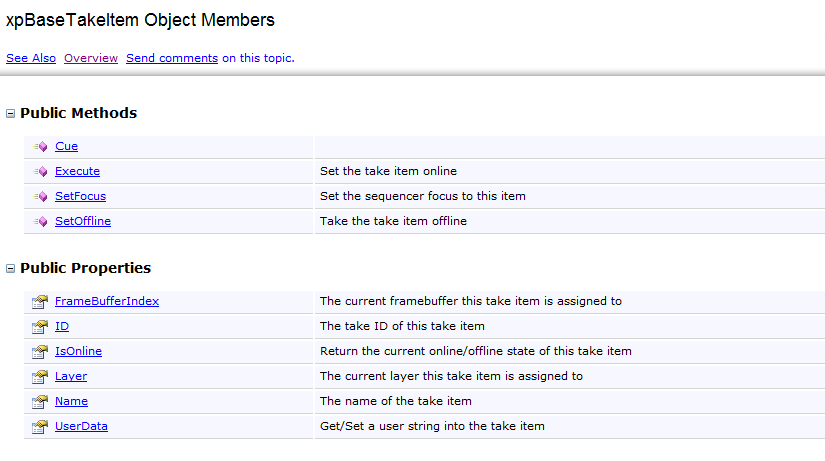Open the Execute method page
Image resolution: width=825 pixels, height=461 pixels.
pos(77,171)
